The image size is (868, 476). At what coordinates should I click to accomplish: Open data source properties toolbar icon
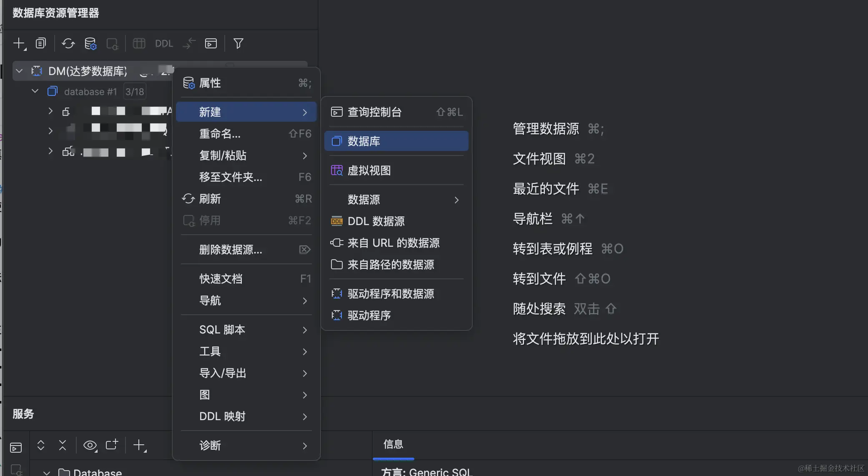(90, 43)
